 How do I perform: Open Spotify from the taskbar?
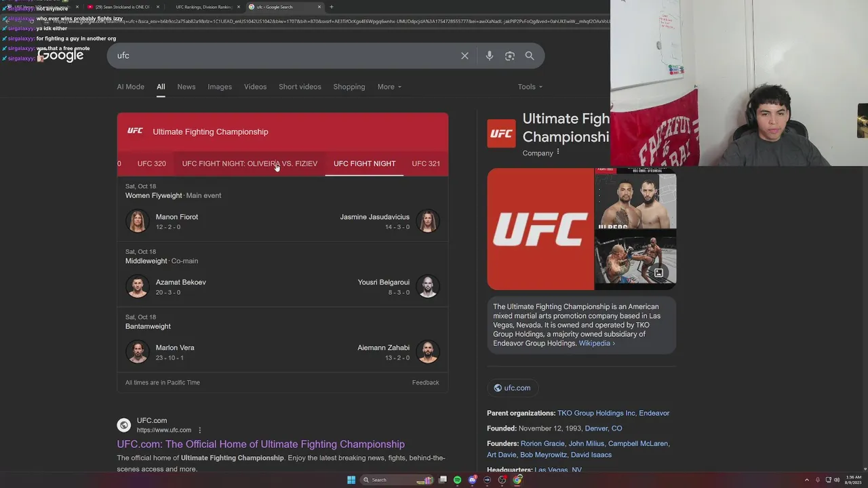457,480
